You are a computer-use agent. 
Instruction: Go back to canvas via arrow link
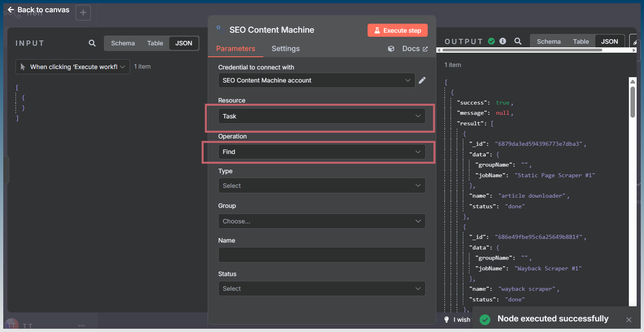[x=38, y=10]
